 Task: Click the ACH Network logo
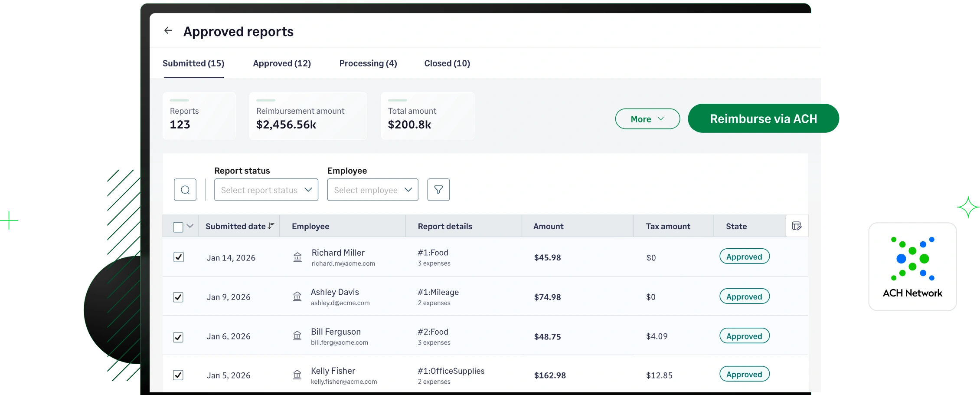tap(912, 267)
